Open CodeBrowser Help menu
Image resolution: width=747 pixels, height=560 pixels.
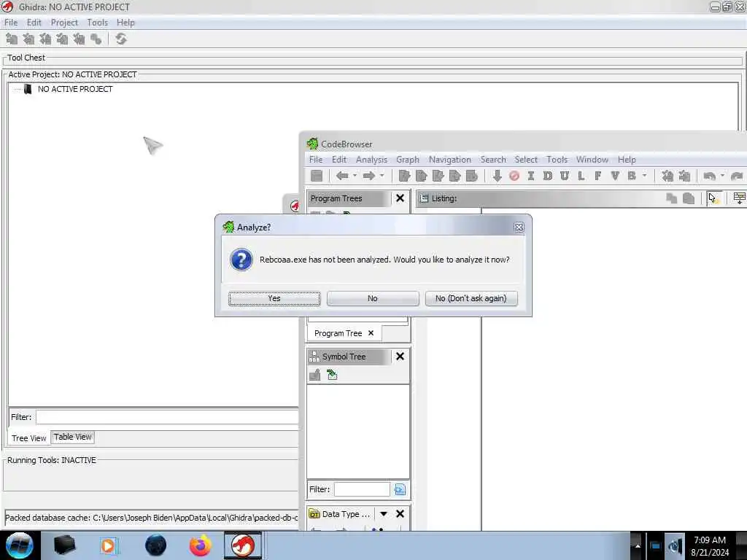[x=627, y=160]
